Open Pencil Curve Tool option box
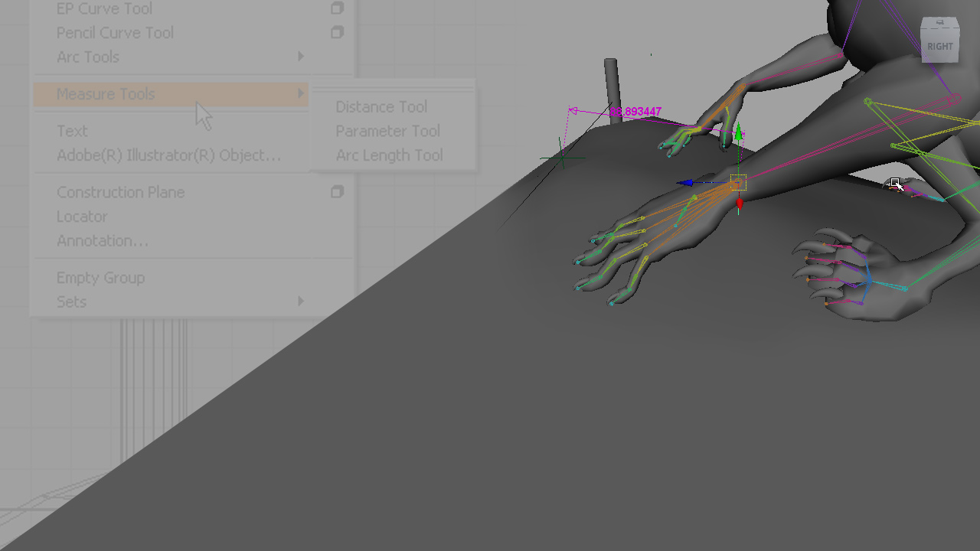 337,32
